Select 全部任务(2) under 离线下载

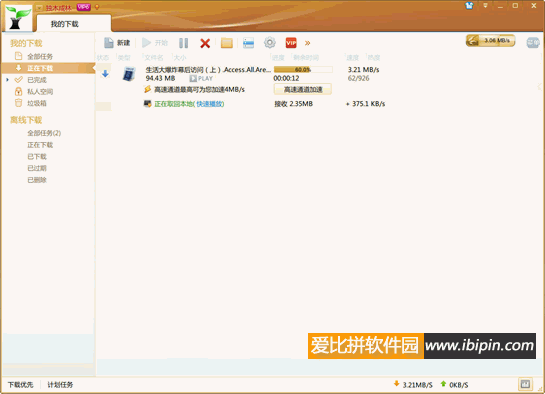(x=44, y=133)
